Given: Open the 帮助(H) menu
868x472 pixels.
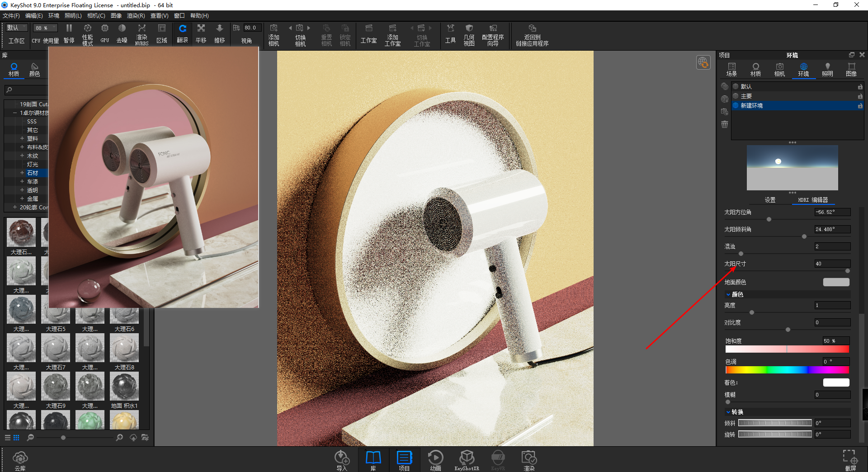Looking at the screenshot, I should [x=199, y=16].
